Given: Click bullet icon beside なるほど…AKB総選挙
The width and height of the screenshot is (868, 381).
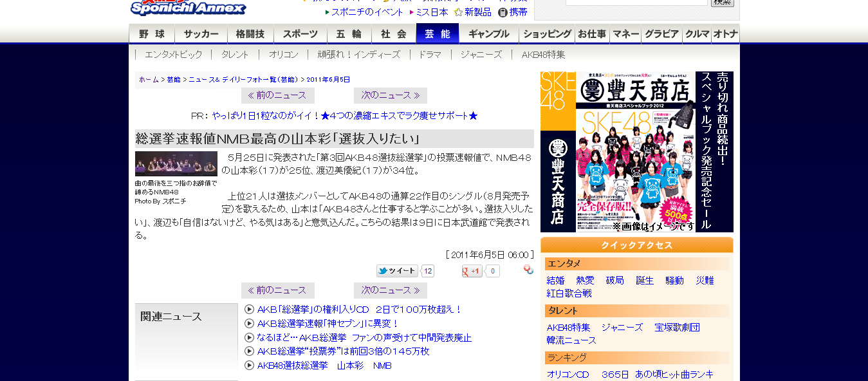Looking at the screenshot, I should [250, 338].
